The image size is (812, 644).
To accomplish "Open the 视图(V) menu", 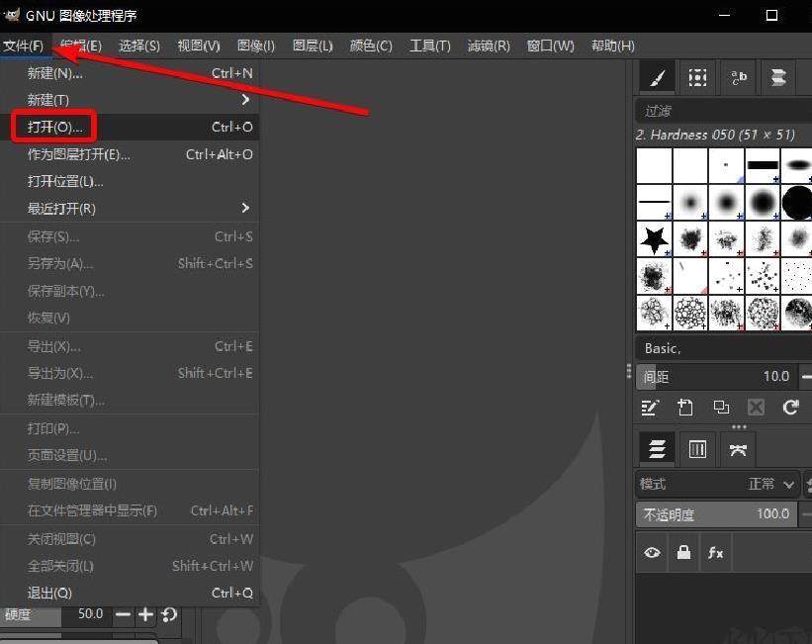I will [199, 46].
